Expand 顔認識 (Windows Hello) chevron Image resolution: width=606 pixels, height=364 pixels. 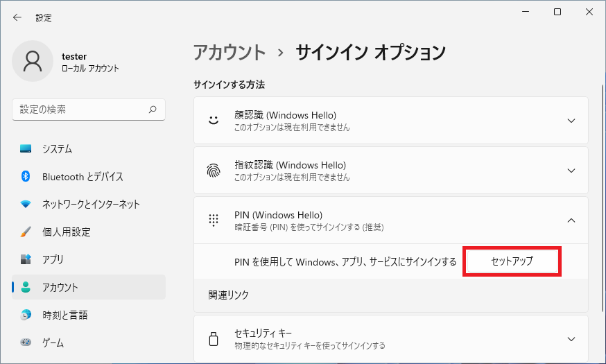[x=571, y=121]
